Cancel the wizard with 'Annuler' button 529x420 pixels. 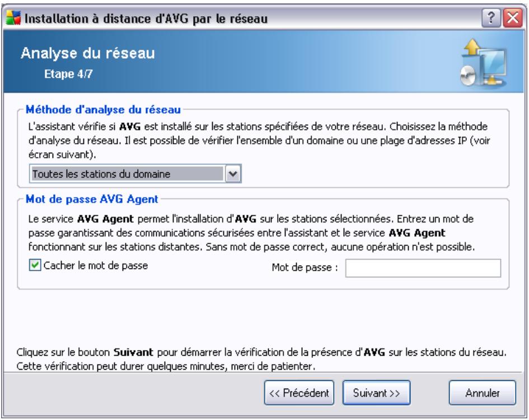click(483, 393)
